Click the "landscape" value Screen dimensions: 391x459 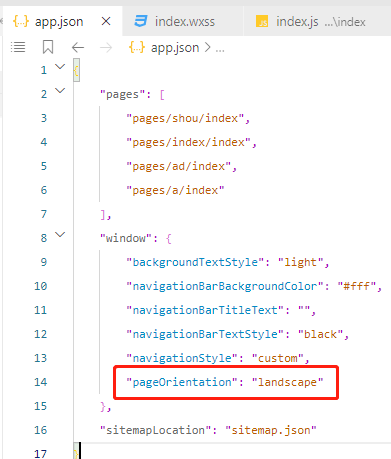(x=287, y=382)
